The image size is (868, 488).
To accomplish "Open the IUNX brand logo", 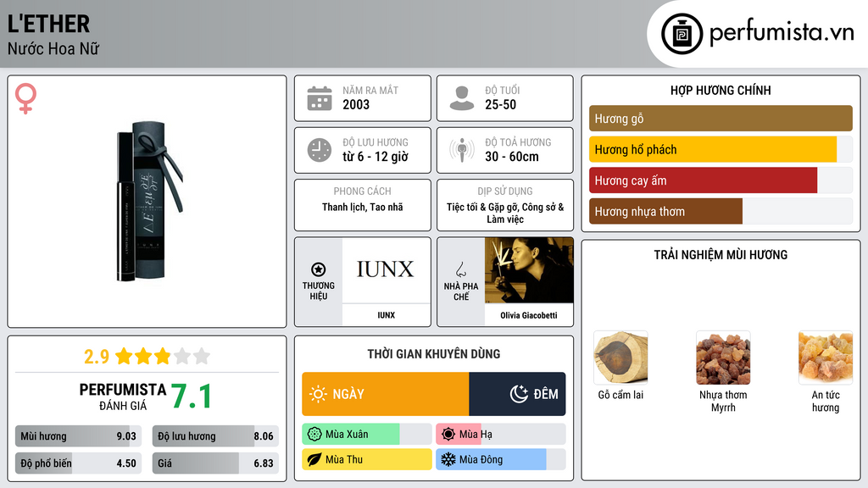I will tap(386, 270).
